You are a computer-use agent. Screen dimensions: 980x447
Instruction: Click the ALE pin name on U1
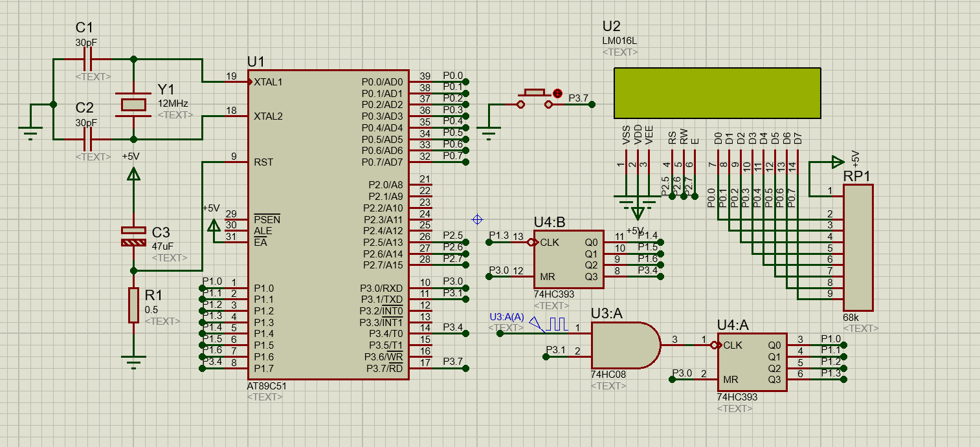[x=263, y=231]
